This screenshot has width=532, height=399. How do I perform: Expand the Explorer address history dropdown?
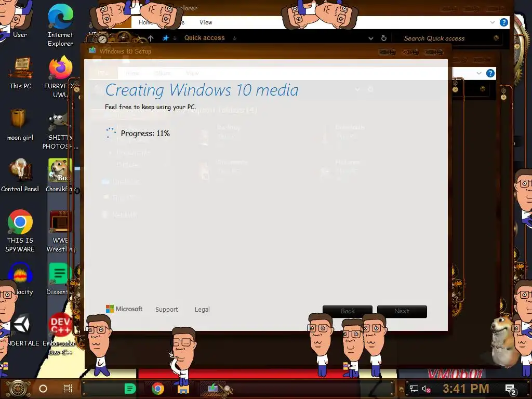371,38
